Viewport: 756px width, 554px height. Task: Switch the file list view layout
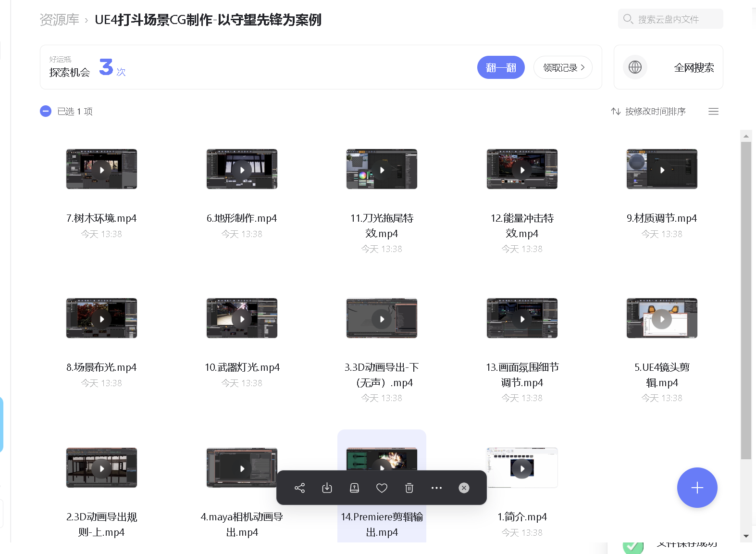(x=713, y=112)
